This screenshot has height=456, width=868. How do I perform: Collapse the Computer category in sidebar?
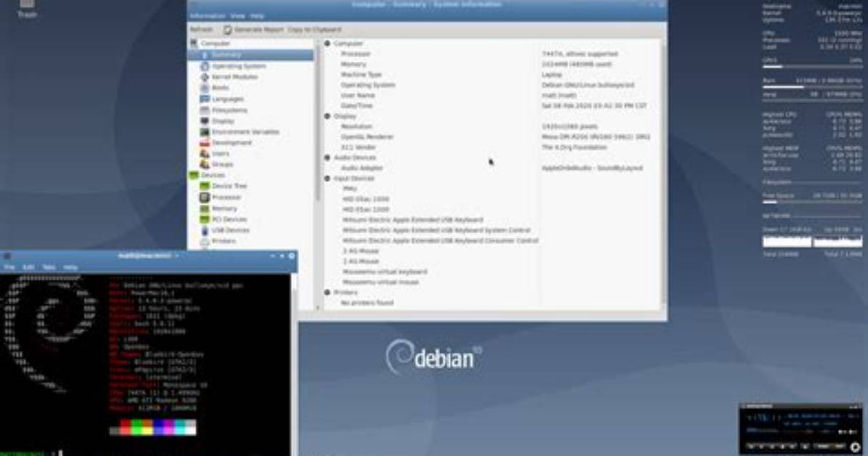click(x=194, y=44)
